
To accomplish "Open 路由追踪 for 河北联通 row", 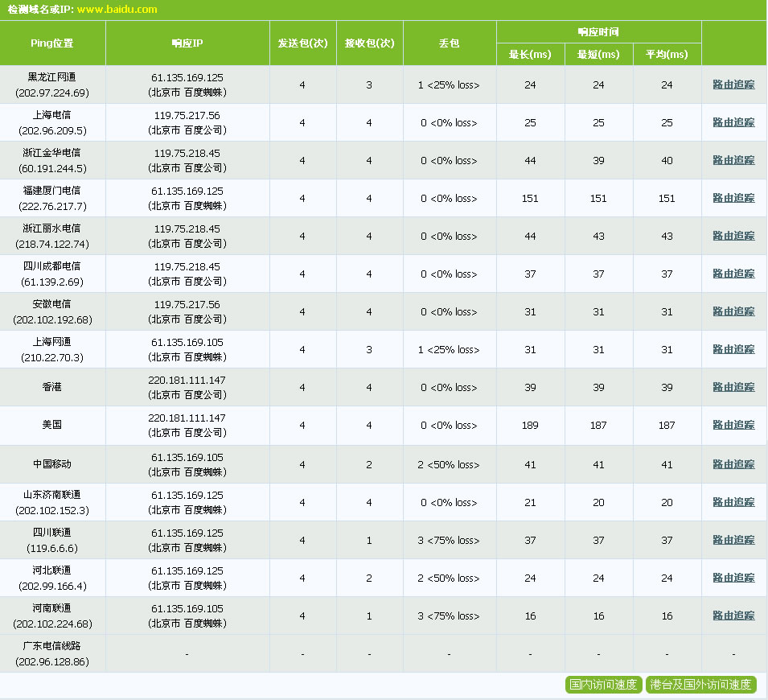I will click(733, 578).
